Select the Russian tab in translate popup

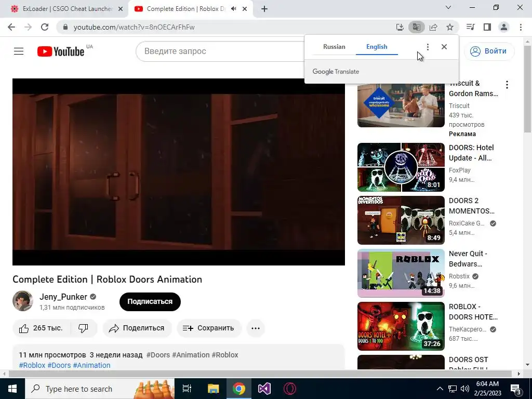[334, 47]
